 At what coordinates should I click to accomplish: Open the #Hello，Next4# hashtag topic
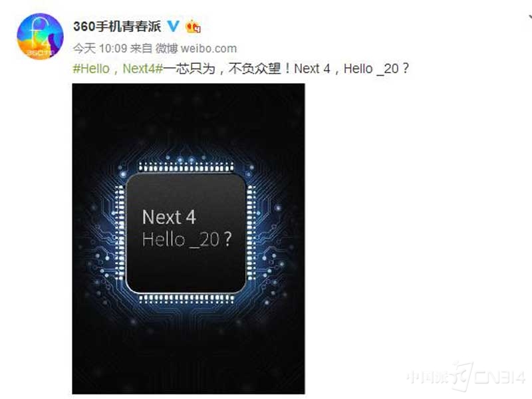pos(118,68)
